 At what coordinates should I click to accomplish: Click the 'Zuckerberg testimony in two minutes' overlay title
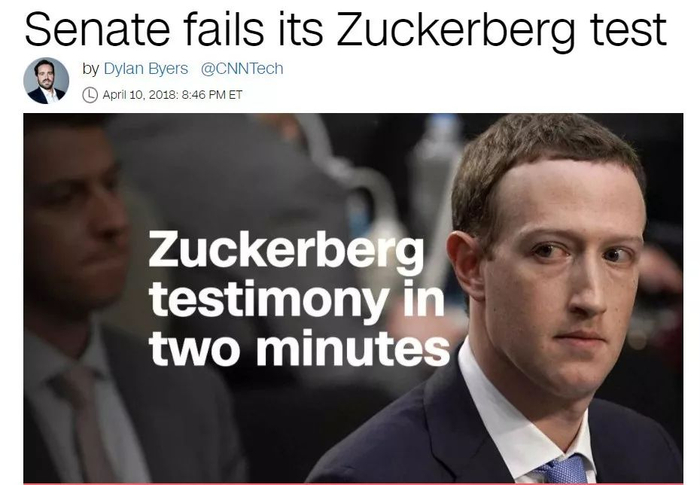click(x=299, y=298)
